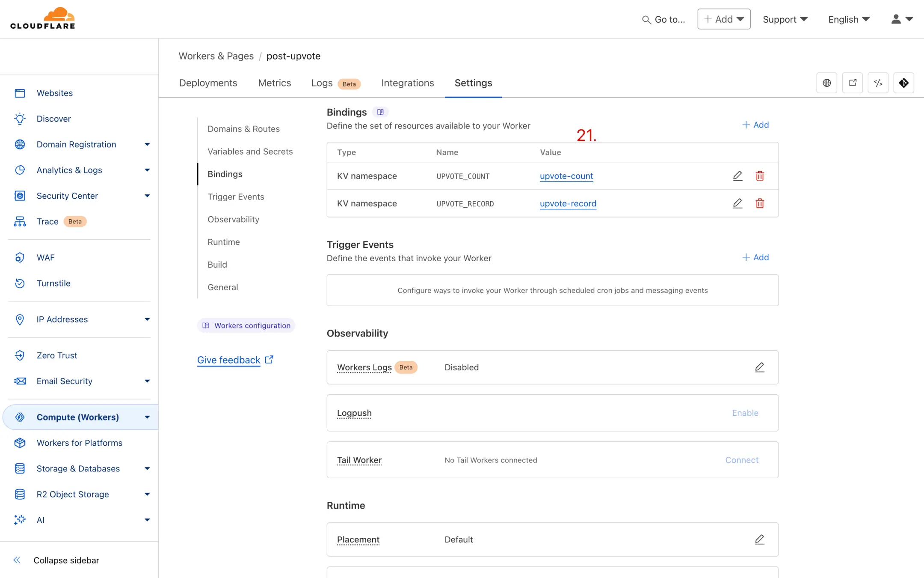This screenshot has height=578, width=924.
Task: Open WAF shield icon
Action: [x=20, y=258]
